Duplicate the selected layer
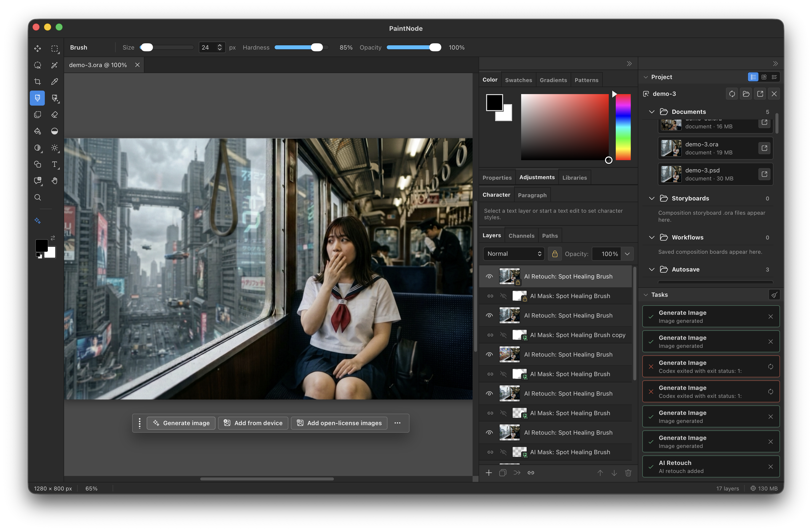The width and height of the screenshot is (812, 531). pyautogui.click(x=503, y=473)
